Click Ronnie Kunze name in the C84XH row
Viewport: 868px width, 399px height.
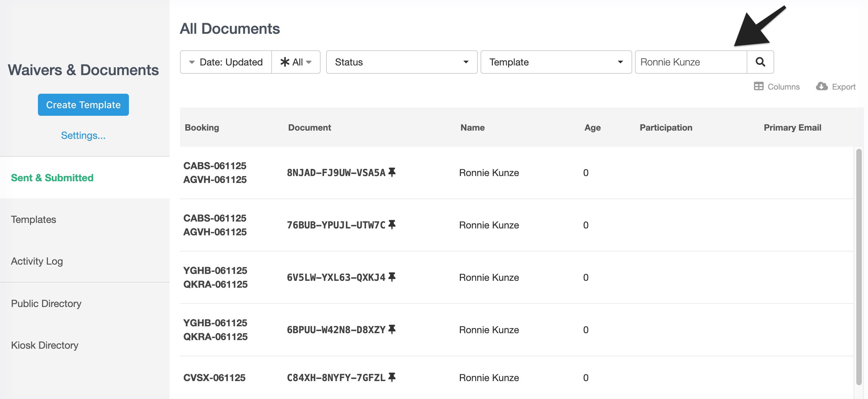[x=489, y=378]
